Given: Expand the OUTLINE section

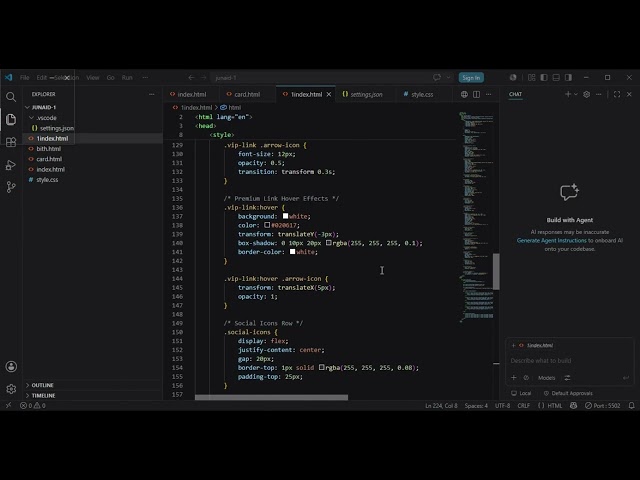Looking at the screenshot, I should pos(42,385).
